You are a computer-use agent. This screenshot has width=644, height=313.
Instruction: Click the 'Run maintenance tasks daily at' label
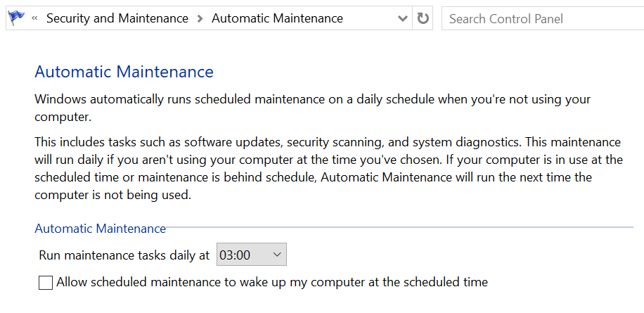124,255
